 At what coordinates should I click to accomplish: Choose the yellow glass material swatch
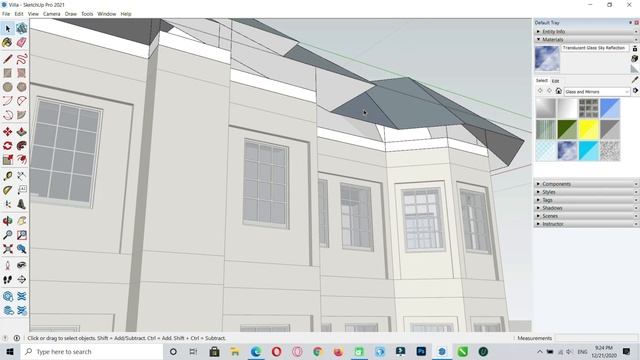pos(589,129)
